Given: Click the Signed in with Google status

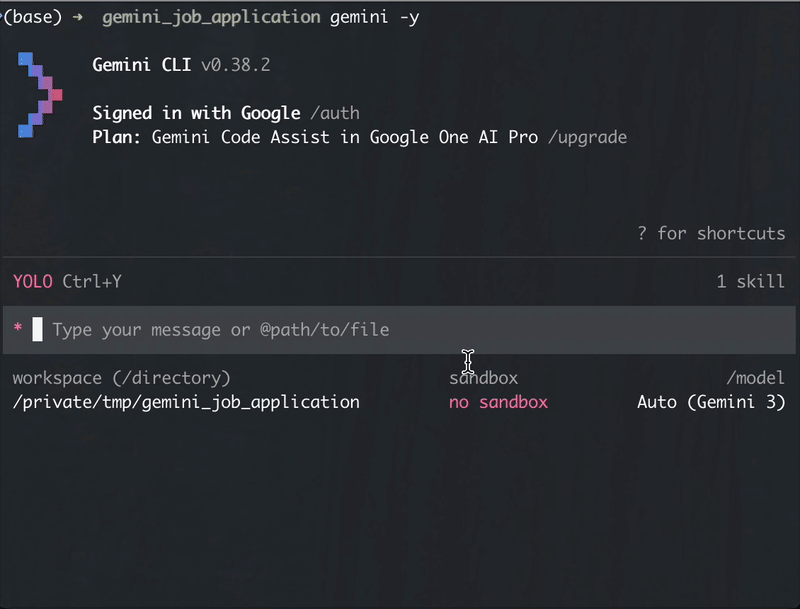Looking at the screenshot, I should click(x=195, y=113).
